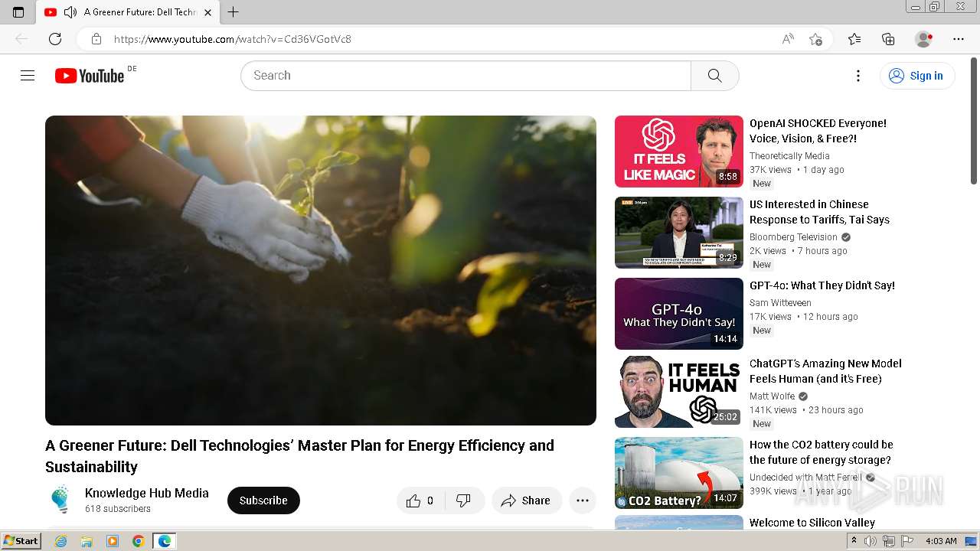The height and width of the screenshot is (551, 980).
Task: Open ChatGPT's Amazing New Model thumbnail
Action: coord(679,392)
